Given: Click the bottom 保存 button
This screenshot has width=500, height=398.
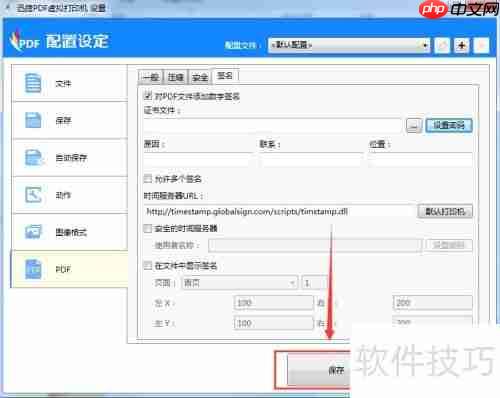Looking at the screenshot, I should [319, 370].
